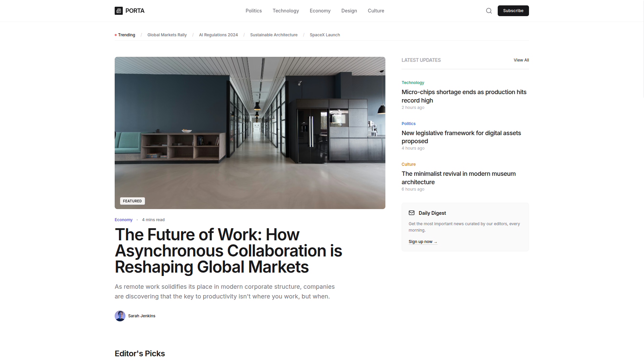Viewport: 644px width, 362px height.
Task: Select the Politics menu item
Action: pos(253,10)
